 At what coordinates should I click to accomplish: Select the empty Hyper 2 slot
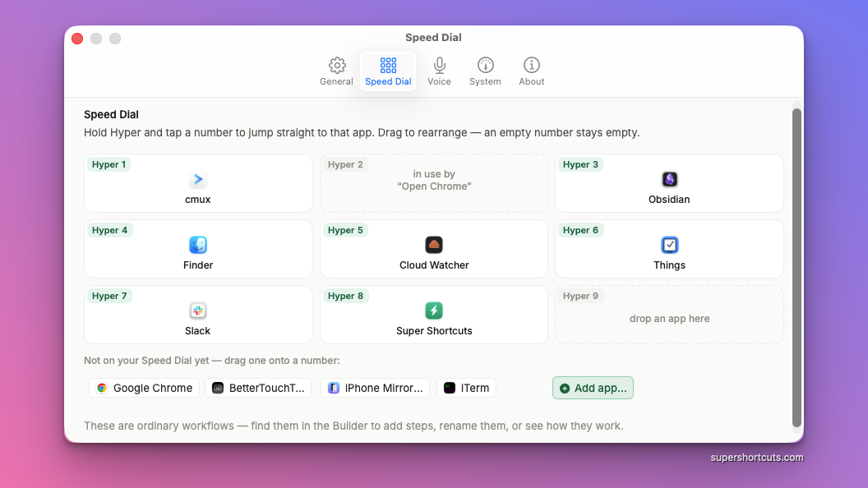click(x=434, y=183)
